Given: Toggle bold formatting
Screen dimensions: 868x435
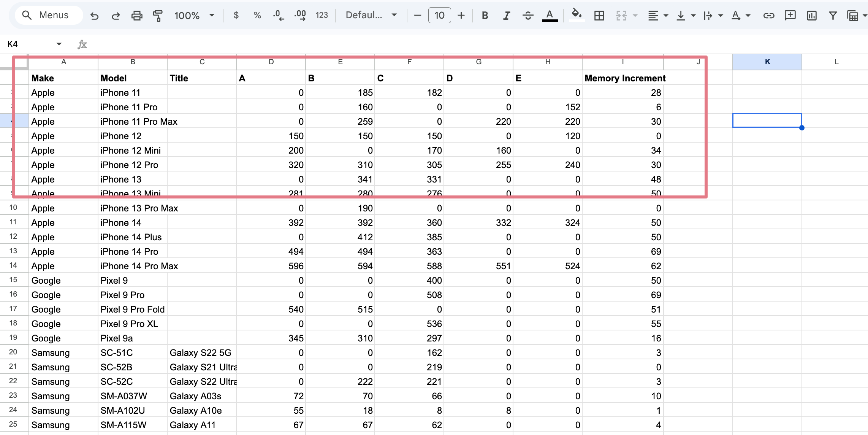Looking at the screenshot, I should pos(485,15).
